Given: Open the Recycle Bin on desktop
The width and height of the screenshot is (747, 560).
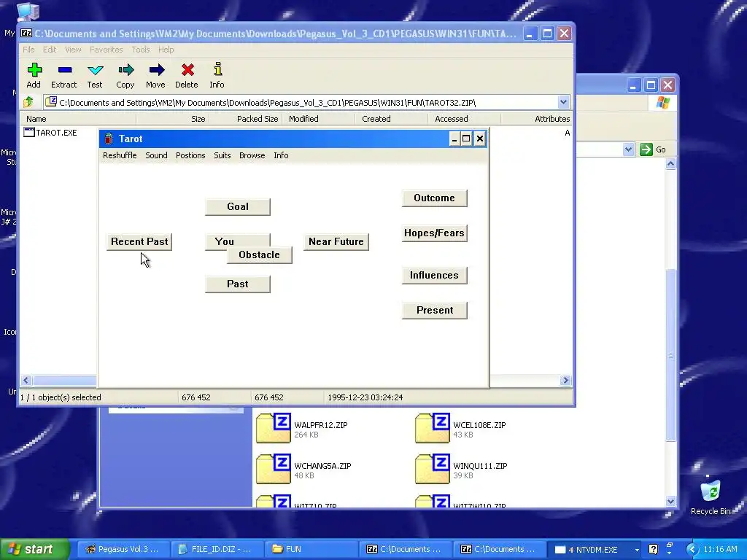Looking at the screenshot, I should tap(711, 497).
